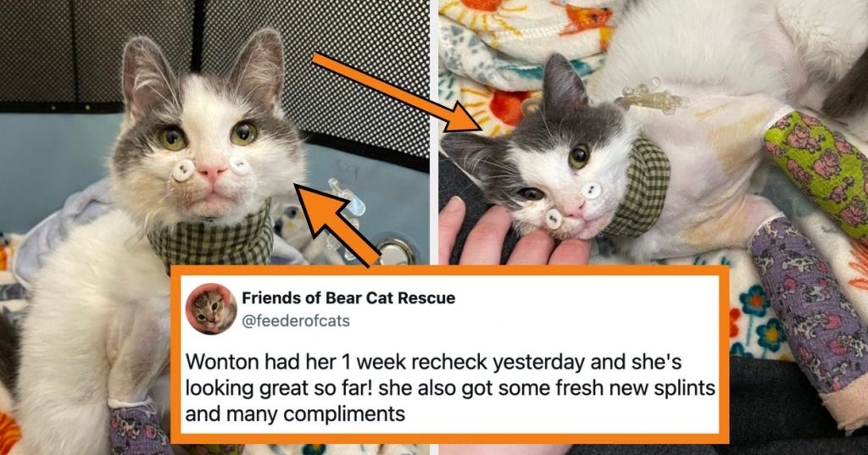Image resolution: width=868 pixels, height=455 pixels.
Task: Select the tweet text about Wonton's recheck
Action: point(449,388)
